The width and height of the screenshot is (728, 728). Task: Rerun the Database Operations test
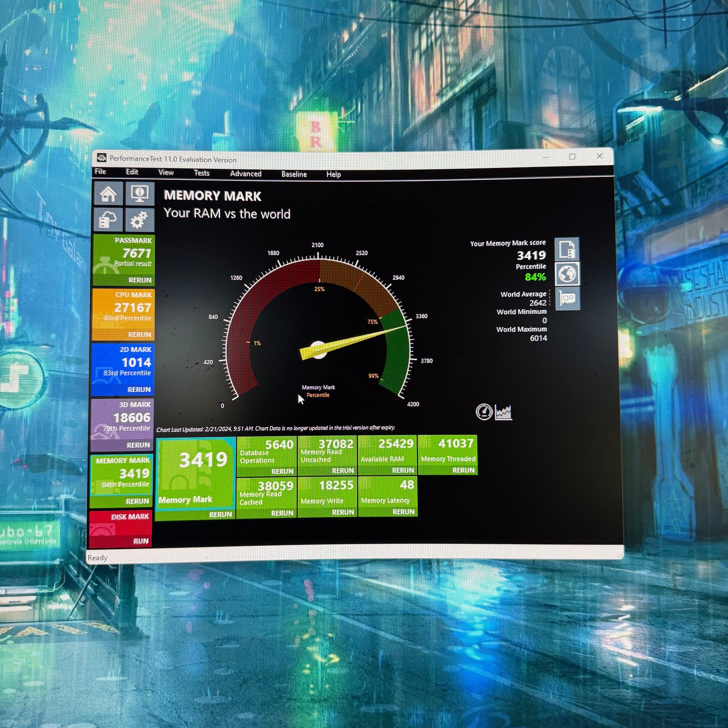(282, 471)
